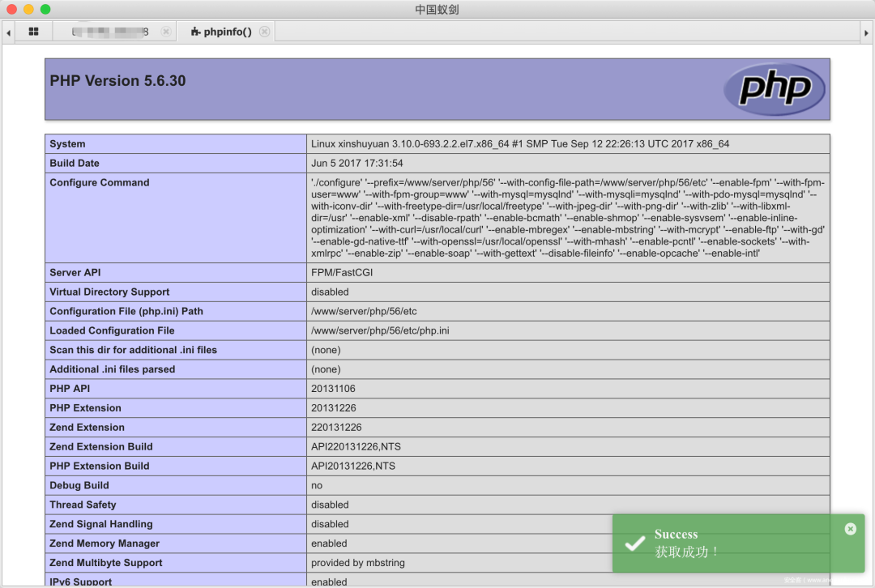Select the /www/server/php/56/etc path value
Image resolution: width=875 pixels, height=588 pixels.
(x=364, y=311)
